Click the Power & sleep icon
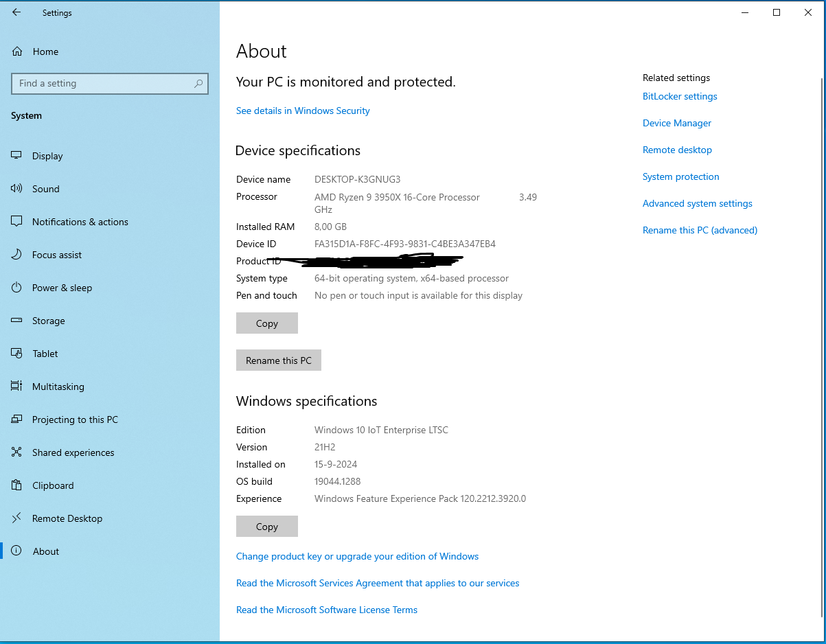826x644 pixels. [17, 288]
